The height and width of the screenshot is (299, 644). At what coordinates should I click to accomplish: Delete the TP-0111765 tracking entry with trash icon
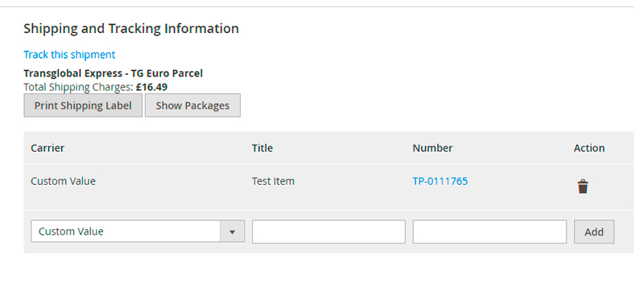(x=582, y=186)
